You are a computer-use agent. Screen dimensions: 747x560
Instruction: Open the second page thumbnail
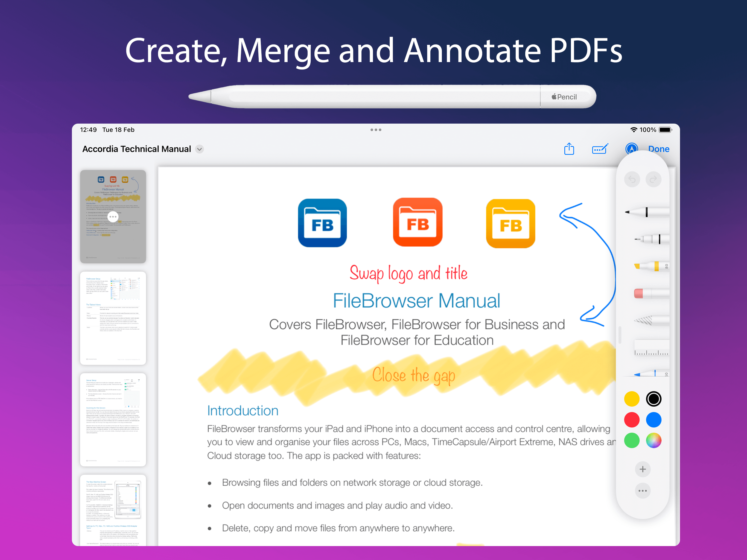113,318
